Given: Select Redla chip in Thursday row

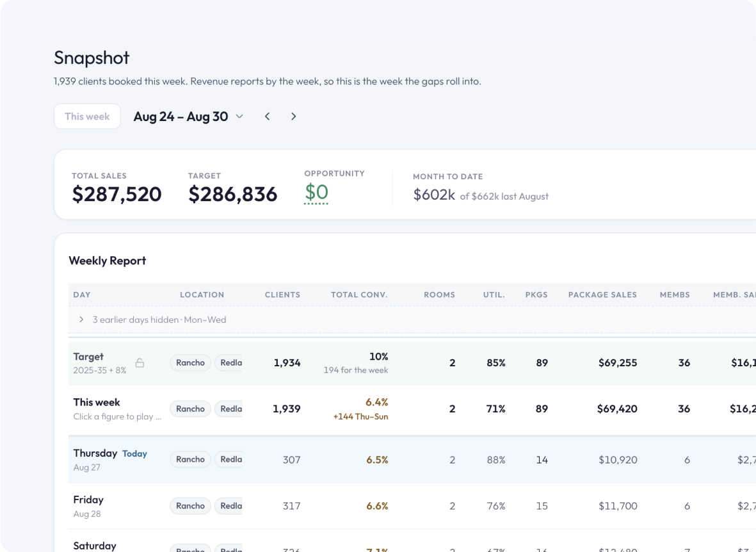Looking at the screenshot, I should (229, 459).
